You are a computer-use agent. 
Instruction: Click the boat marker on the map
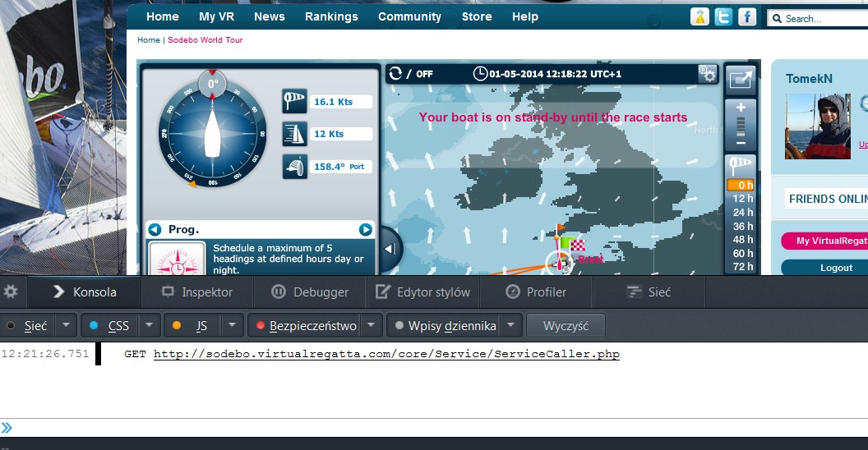click(559, 263)
